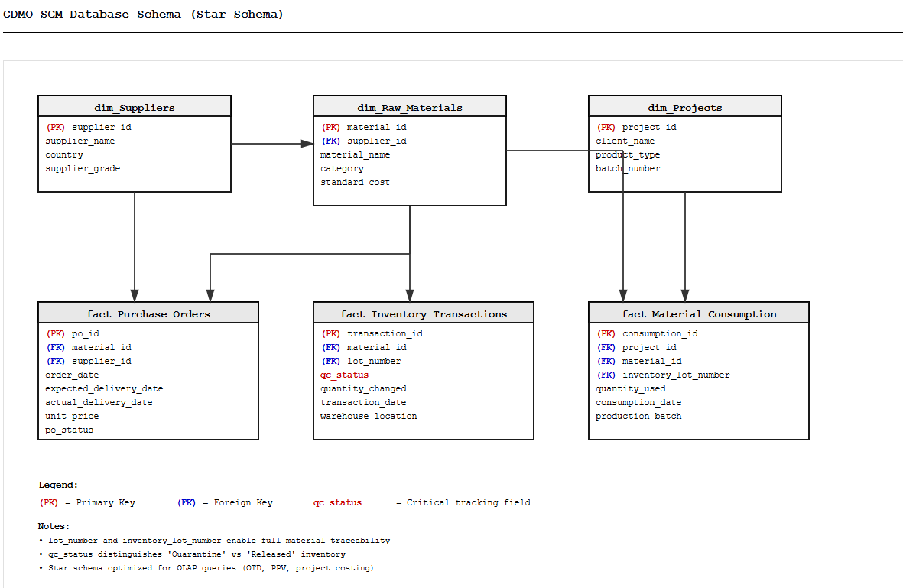The height and width of the screenshot is (588, 903).
Task: Click client_name field in dim_Projects
Action: 625,141
